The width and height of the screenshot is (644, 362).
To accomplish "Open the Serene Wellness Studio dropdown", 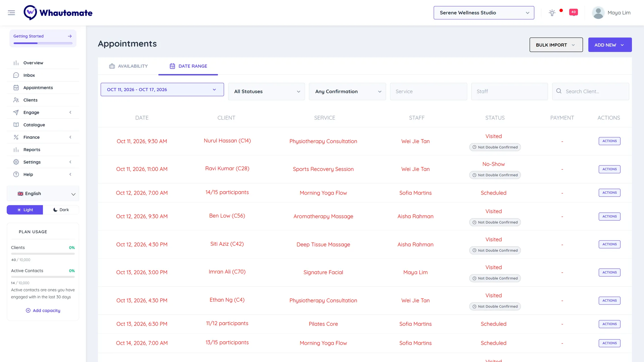I will [484, 13].
